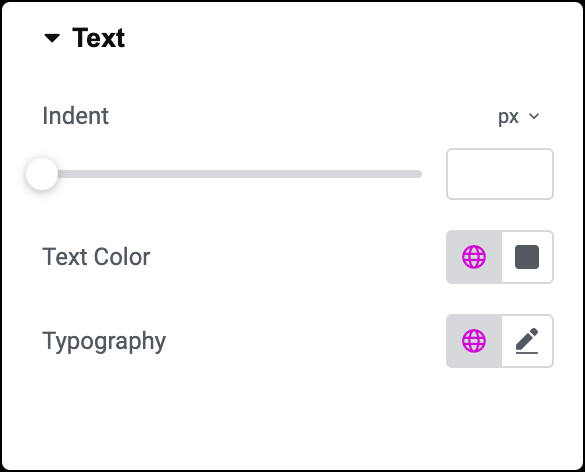The image size is (585, 472).
Task: Select the magenta globe in Text Color row
Action: 474,257
